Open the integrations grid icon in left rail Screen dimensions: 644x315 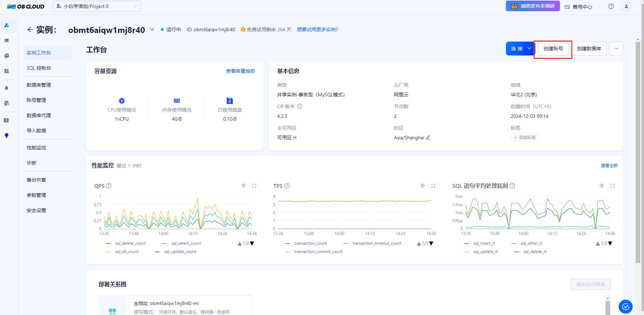7,71
